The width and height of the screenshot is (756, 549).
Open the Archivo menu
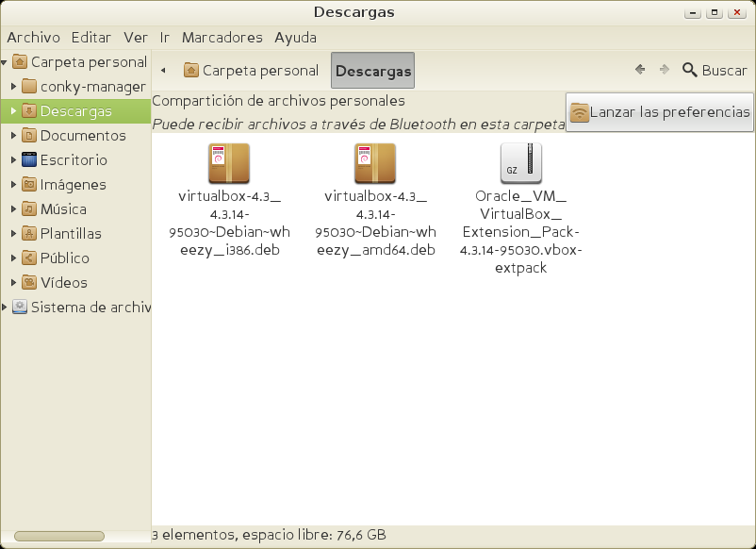tap(33, 38)
